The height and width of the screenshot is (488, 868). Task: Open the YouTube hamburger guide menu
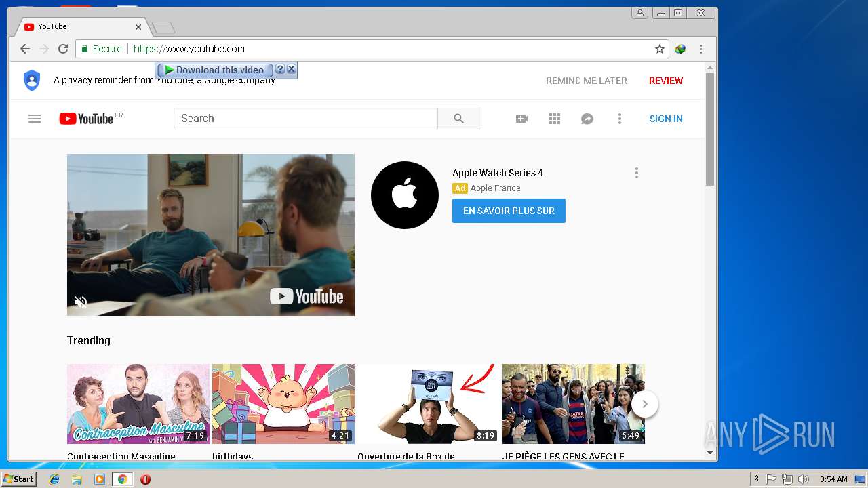35,119
